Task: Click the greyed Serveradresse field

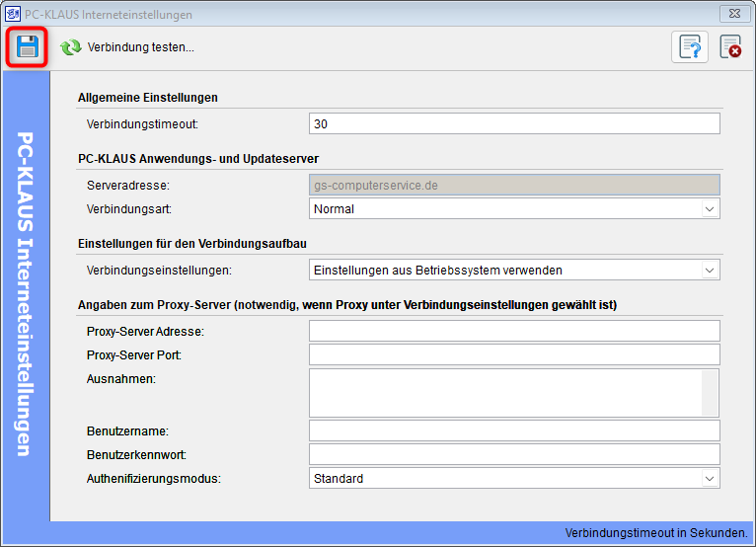Action: tap(514, 186)
